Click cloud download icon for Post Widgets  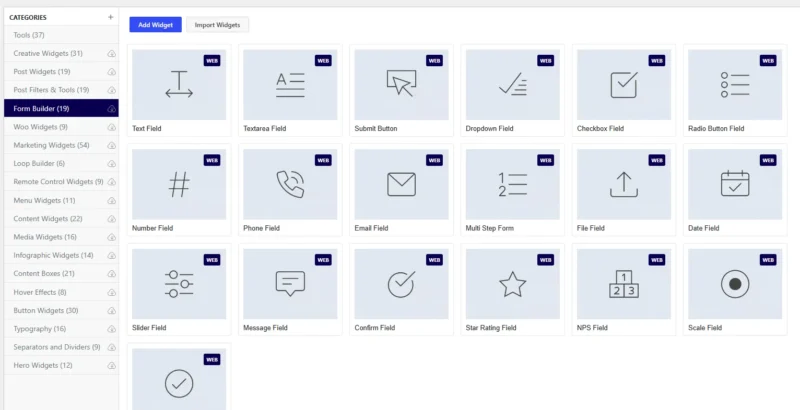tap(111, 72)
